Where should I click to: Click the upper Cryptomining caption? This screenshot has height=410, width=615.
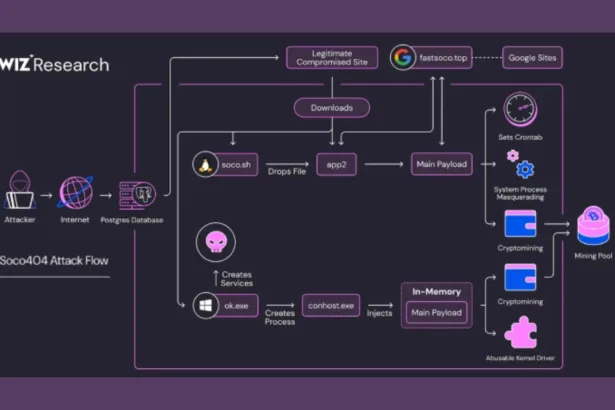point(520,248)
